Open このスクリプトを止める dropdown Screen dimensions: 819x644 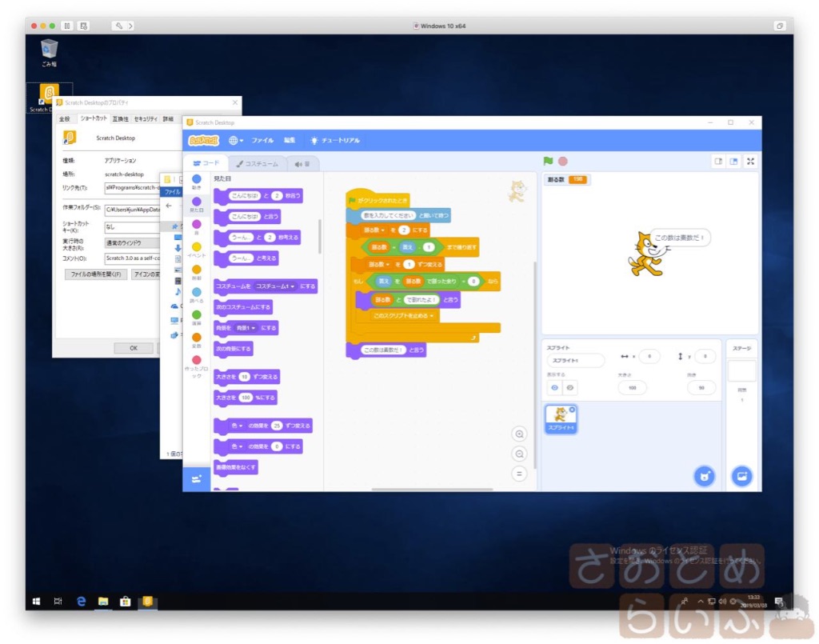[x=404, y=315]
